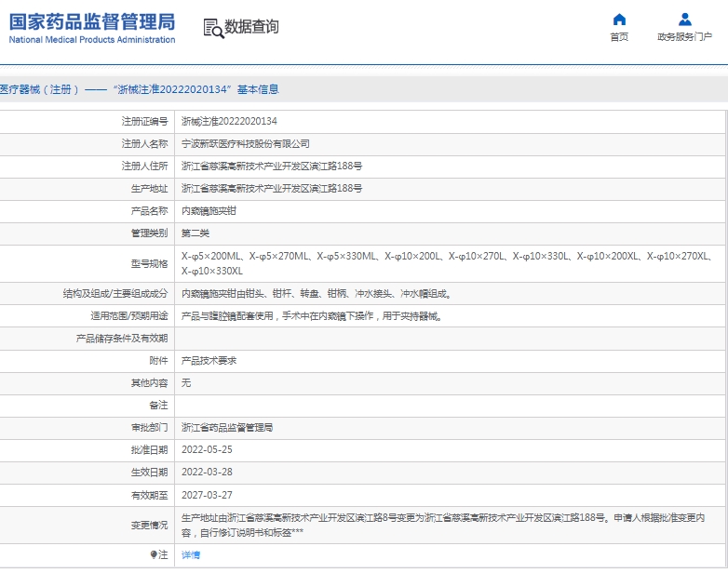
Task: Click the 适用范围 intended use description
Action: click(312, 316)
